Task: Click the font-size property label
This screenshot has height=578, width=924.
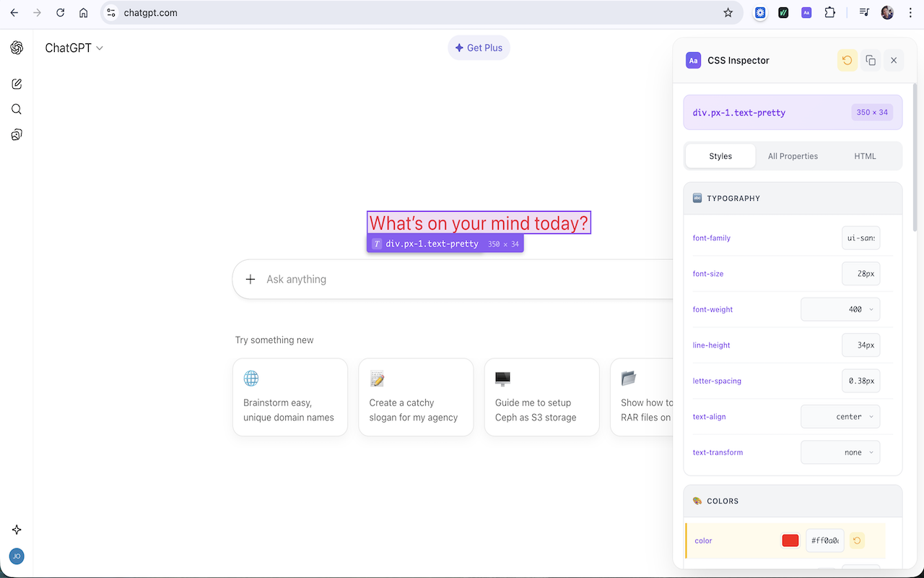Action: [708, 274]
